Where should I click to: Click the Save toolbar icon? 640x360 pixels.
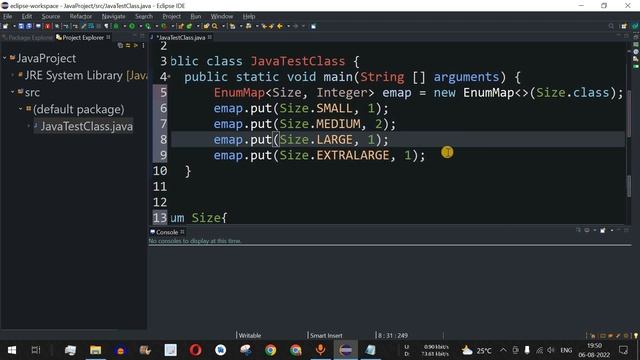pos(21,26)
